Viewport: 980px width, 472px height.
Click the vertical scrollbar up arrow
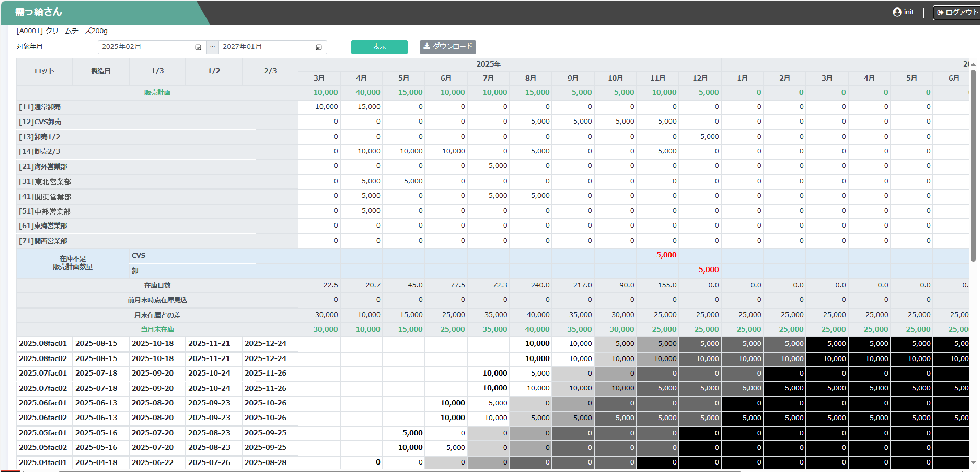(973, 64)
